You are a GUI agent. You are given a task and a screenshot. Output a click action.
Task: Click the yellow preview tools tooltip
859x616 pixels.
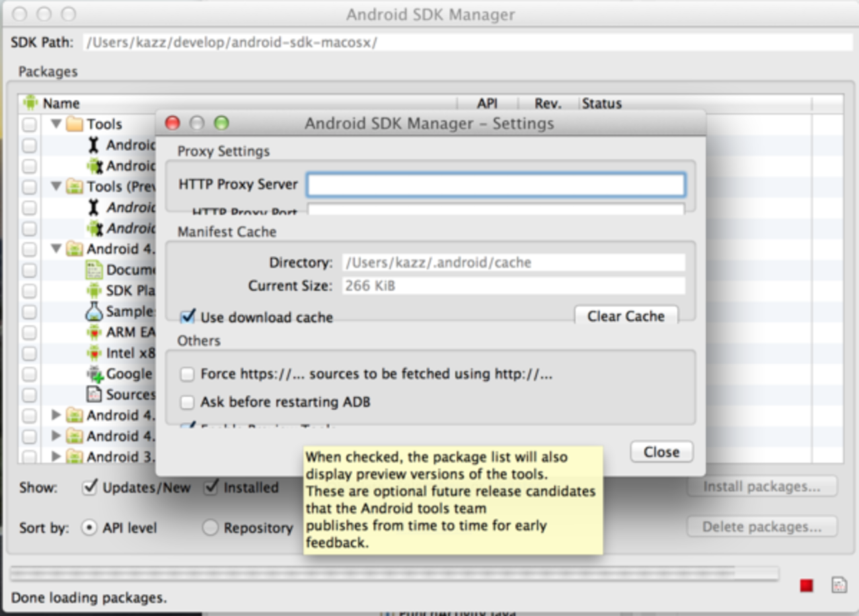pyautogui.click(x=453, y=499)
